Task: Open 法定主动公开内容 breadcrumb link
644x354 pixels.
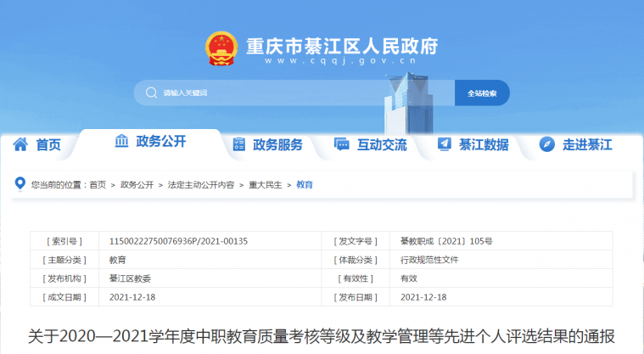Action: (x=200, y=184)
